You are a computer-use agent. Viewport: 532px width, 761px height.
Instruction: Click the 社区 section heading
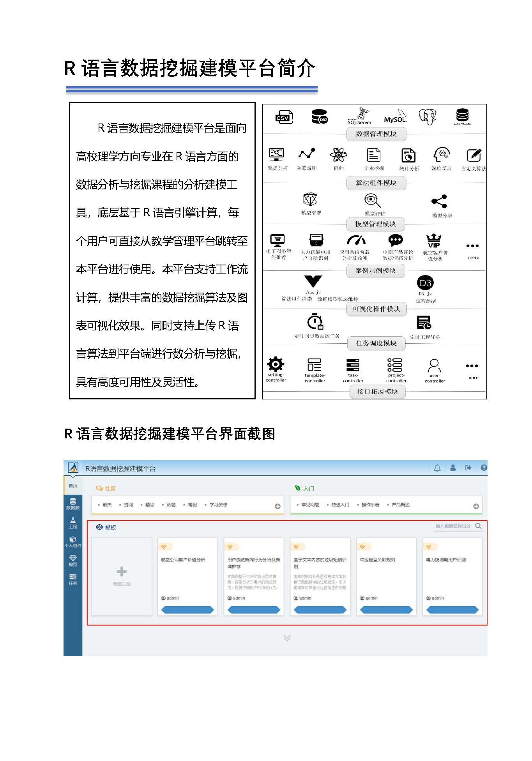[106, 489]
